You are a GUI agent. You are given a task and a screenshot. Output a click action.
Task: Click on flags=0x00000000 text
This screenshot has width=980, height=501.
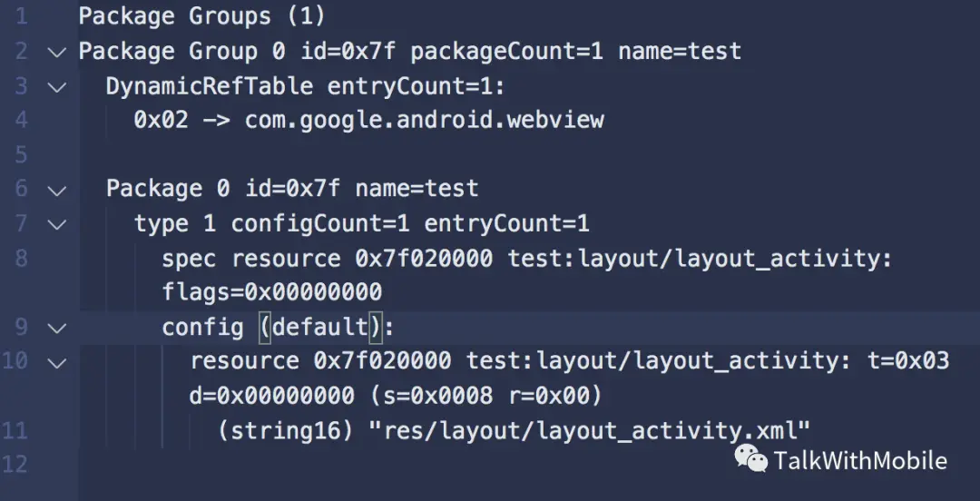272,292
